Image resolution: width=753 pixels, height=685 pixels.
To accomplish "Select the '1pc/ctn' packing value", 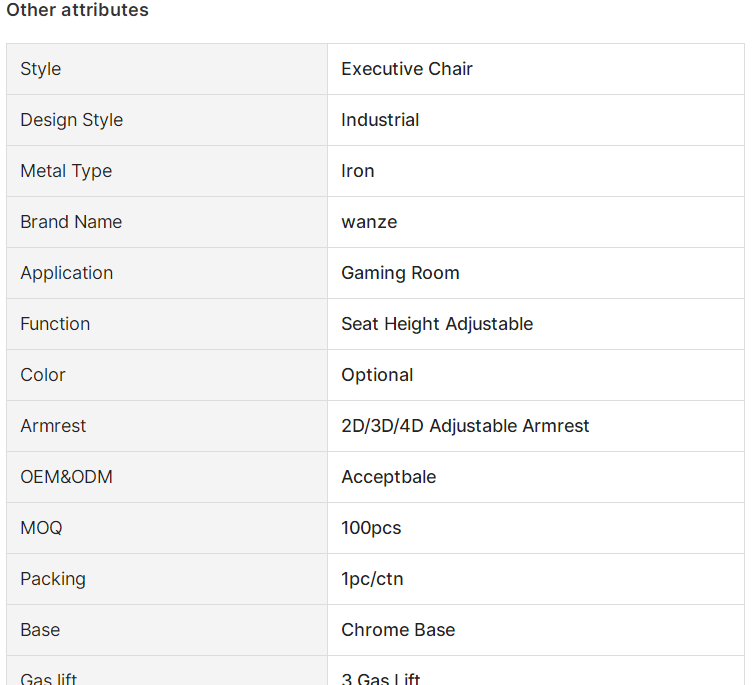I will [x=372, y=579].
